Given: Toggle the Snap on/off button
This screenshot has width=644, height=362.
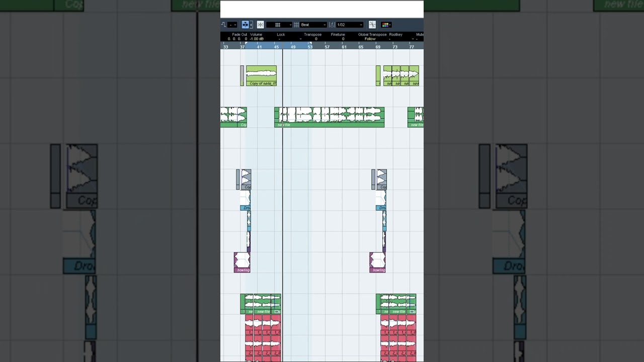Looking at the screenshot, I should pos(260,25).
